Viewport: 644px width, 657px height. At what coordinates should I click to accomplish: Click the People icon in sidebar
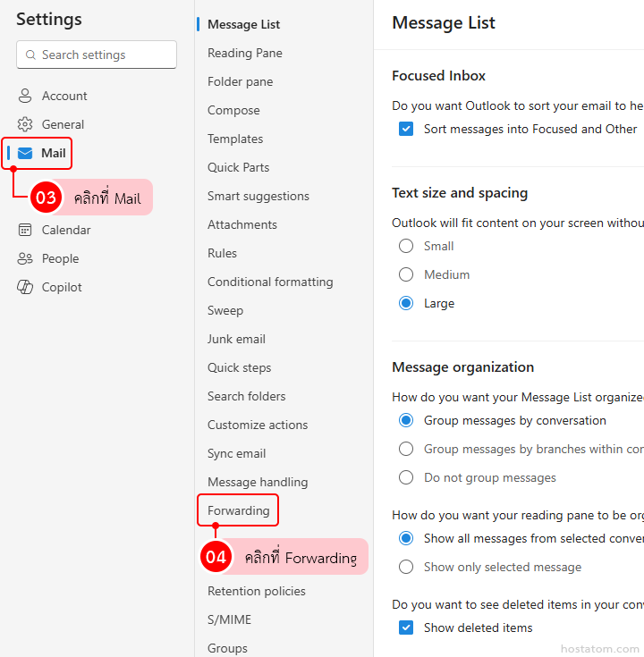pyautogui.click(x=25, y=258)
